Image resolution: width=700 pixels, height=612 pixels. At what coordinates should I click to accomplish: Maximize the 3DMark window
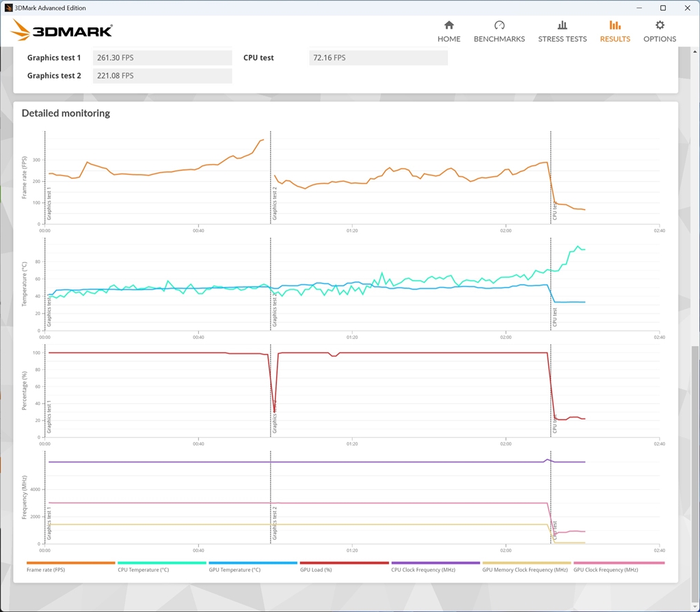663,8
